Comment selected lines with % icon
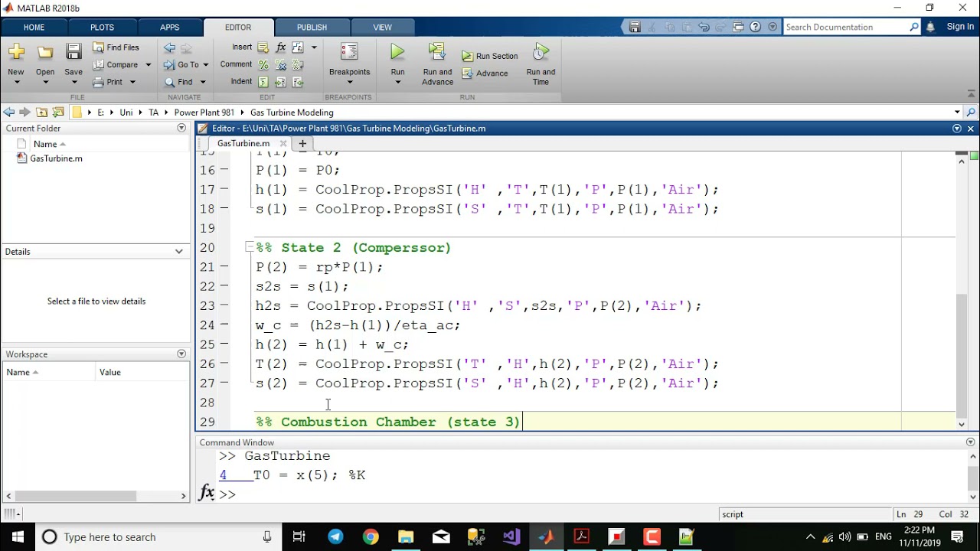Viewport: 980px width, 551px height. pos(263,65)
